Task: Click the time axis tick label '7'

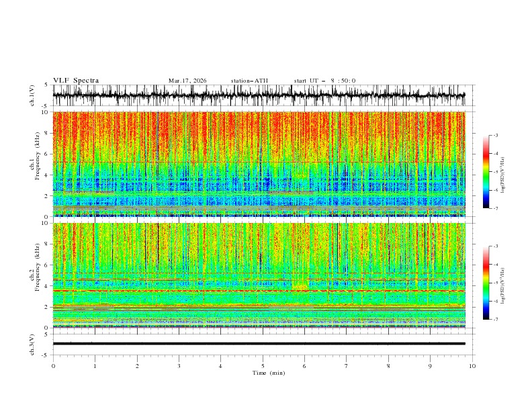Action: (x=347, y=366)
